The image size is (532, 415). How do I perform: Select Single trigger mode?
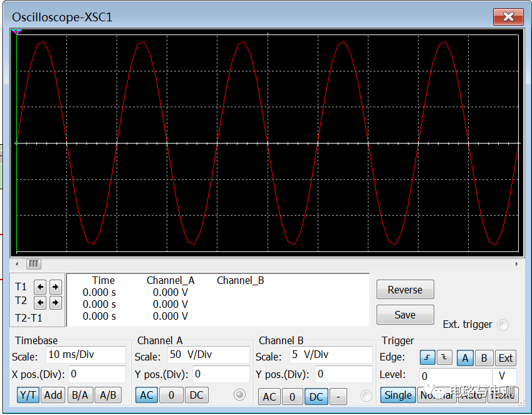398,395
